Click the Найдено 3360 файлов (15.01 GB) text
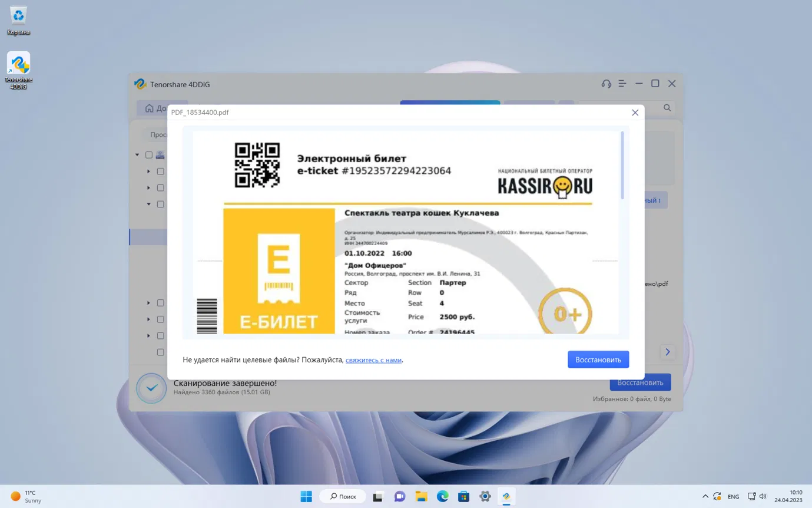 [x=222, y=392]
